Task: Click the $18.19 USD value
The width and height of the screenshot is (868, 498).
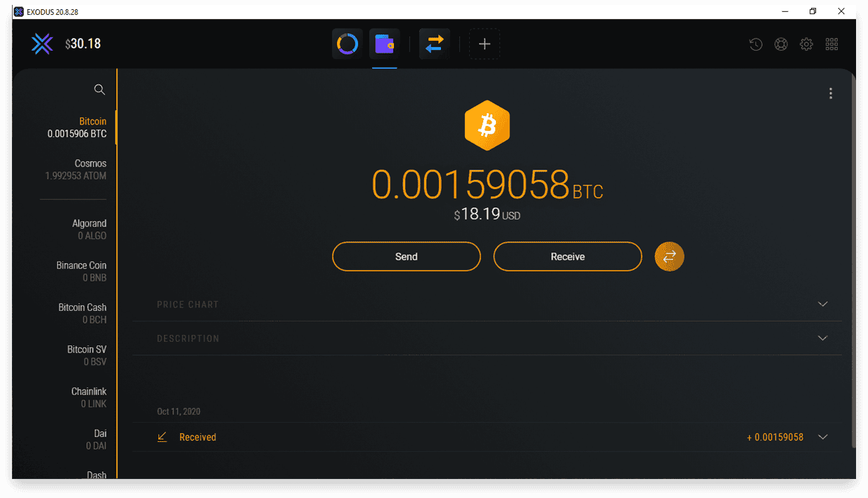Action: pyautogui.click(x=487, y=215)
